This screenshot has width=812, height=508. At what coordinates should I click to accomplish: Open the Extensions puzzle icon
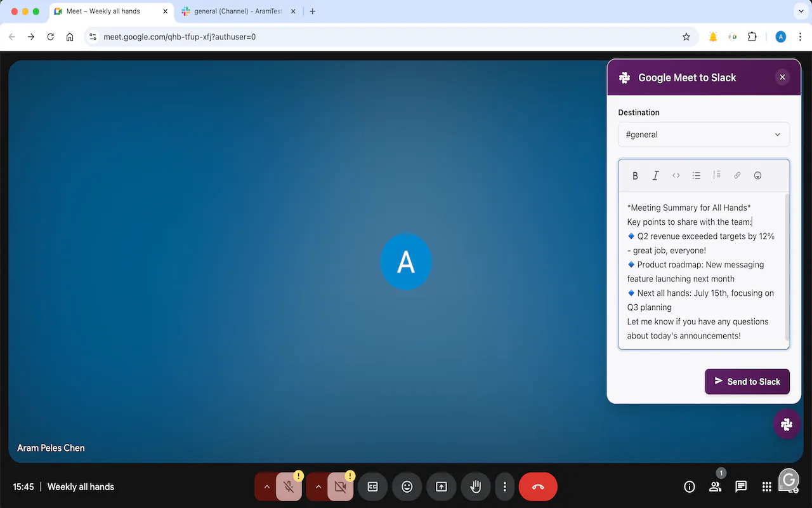point(752,37)
